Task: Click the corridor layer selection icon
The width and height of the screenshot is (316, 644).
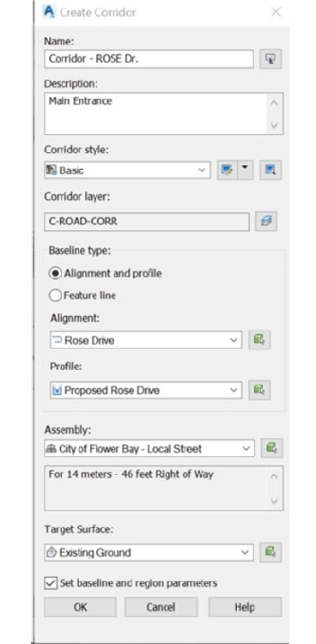Action: tap(266, 222)
